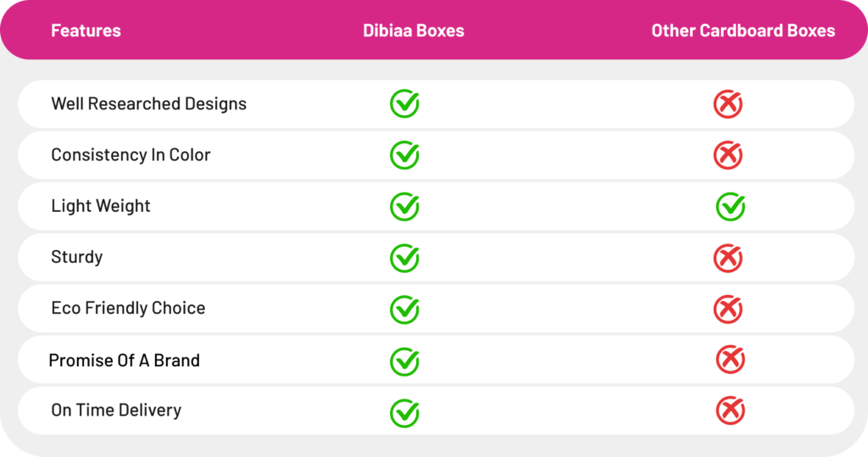868x457 pixels.
Task: Click red cross for Well Researched Designs
Action: click(x=727, y=104)
